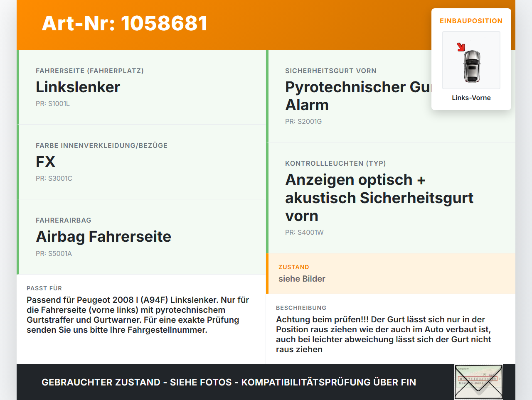The width and height of the screenshot is (532, 400).
Task: Click the SICHERHEITSGURT VORN label
Action: [x=331, y=71]
